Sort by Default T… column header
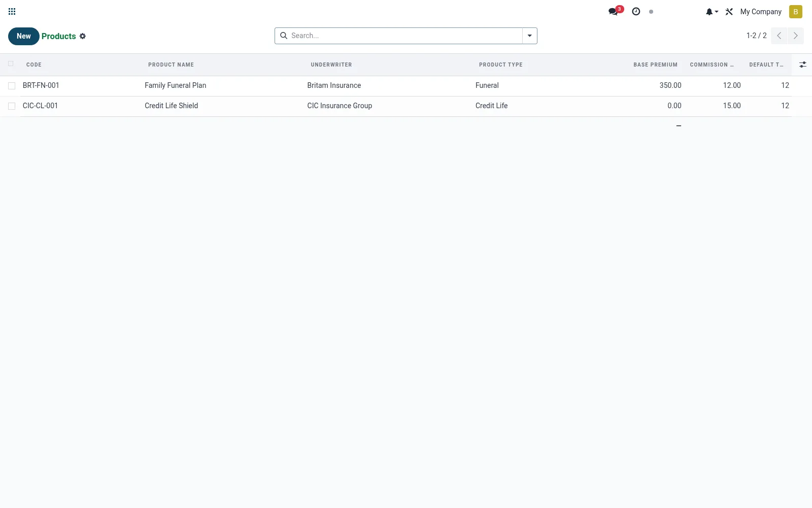The width and height of the screenshot is (812, 508). pyautogui.click(x=766, y=65)
